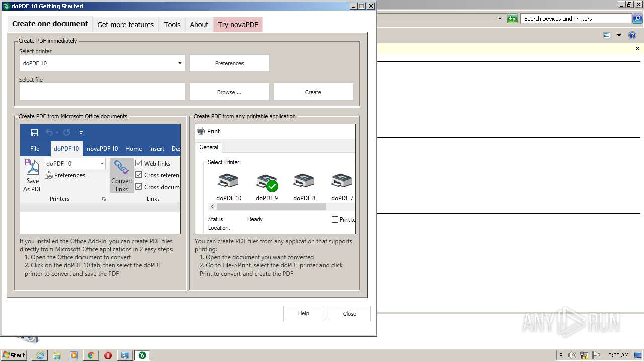Open Opera from the taskbar

pyautogui.click(x=108, y=355)
